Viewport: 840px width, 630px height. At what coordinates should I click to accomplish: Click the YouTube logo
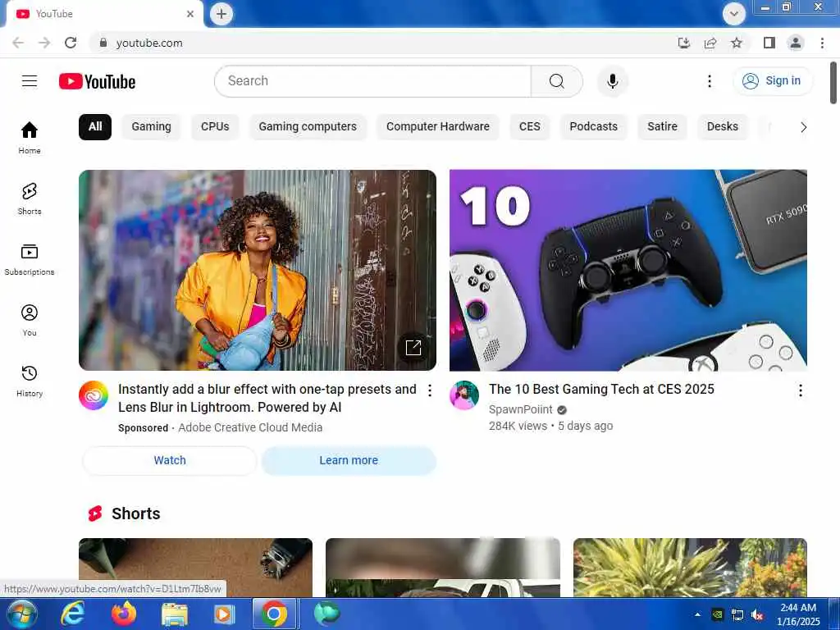[x=97, y=81]
